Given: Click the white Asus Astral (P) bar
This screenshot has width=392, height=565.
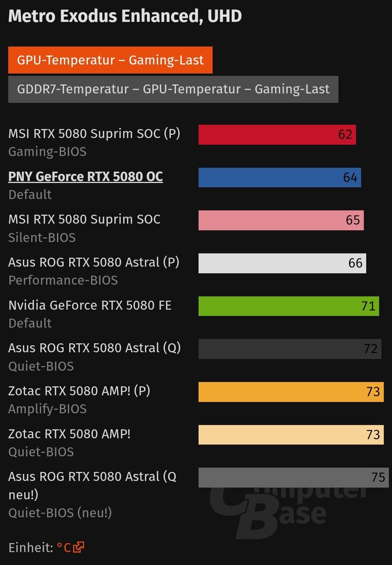Looking at the screenshot, I should click(282, 263).
